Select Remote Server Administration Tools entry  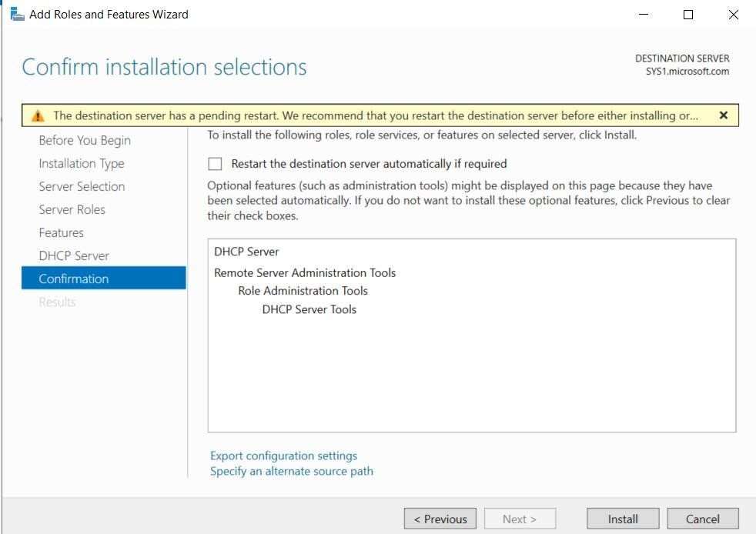click(305, 273)
